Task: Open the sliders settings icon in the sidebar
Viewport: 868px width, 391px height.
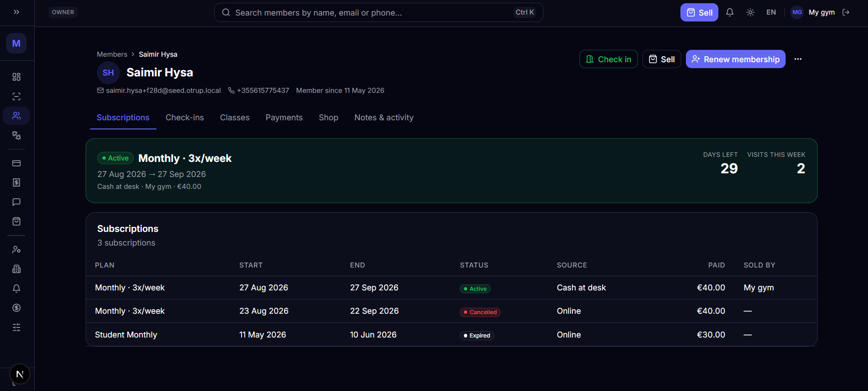Action: [16, 327]
